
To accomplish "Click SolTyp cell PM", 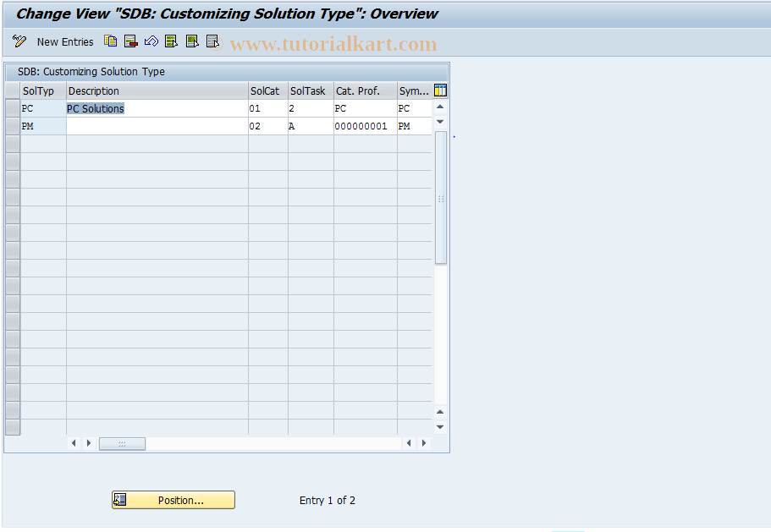I will [43, 126].
